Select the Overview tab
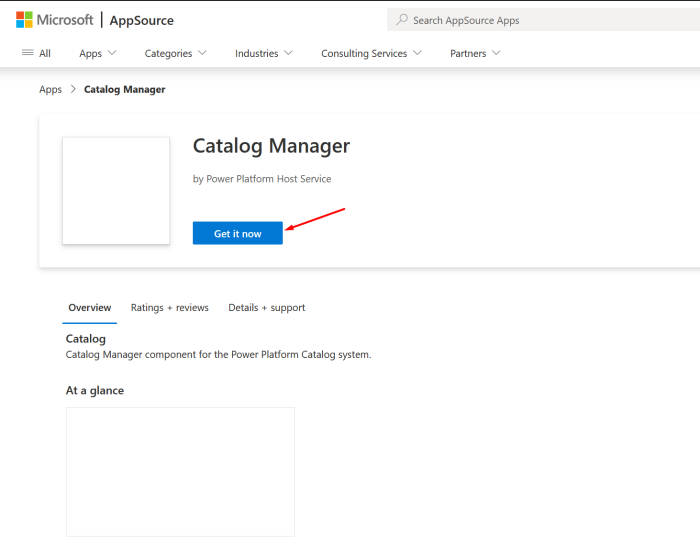This screenshot has width=700, height=557. click(x=90, y=308)
